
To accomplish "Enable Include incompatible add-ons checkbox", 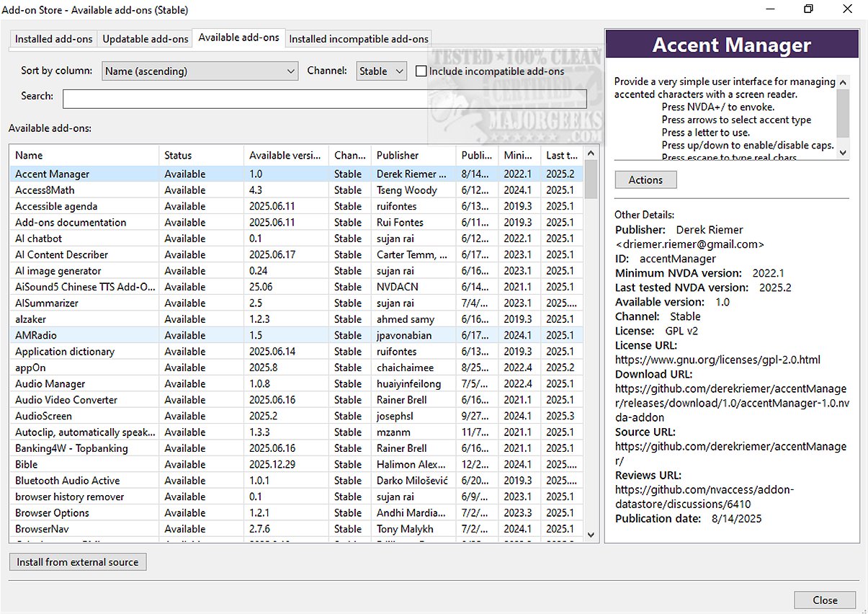I will pyautogui.click(x=421, y=71).
